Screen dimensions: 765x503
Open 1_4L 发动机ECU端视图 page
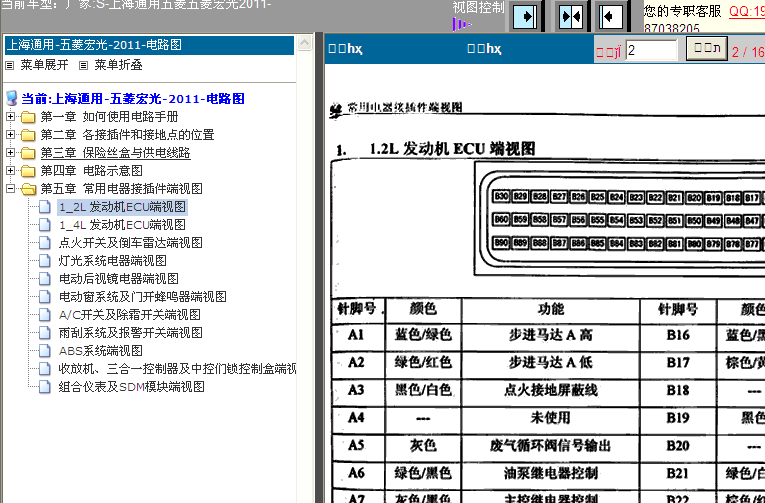[122, 225]
